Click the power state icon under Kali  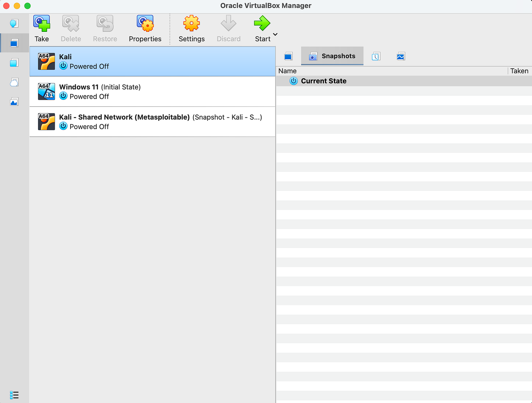(x=63, y=66)
